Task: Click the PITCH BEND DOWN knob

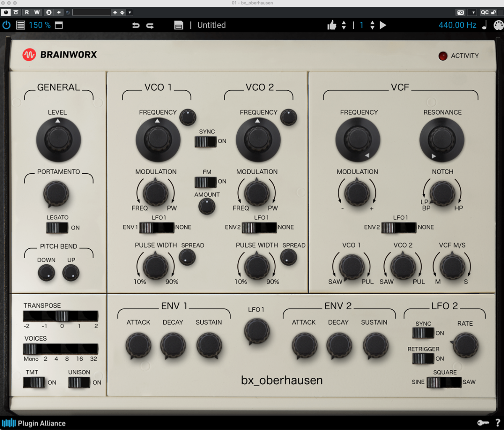Action: pos(46,273)
